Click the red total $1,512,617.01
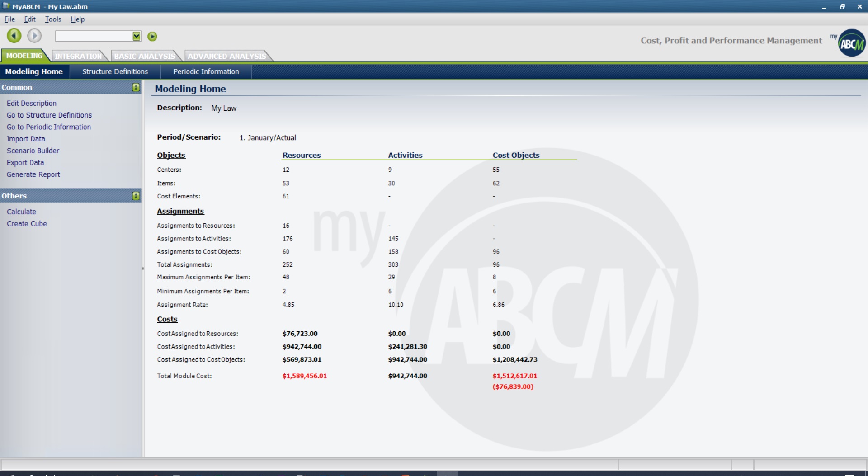This screenshot has width=868, height=476. click(x=514, y=376)
